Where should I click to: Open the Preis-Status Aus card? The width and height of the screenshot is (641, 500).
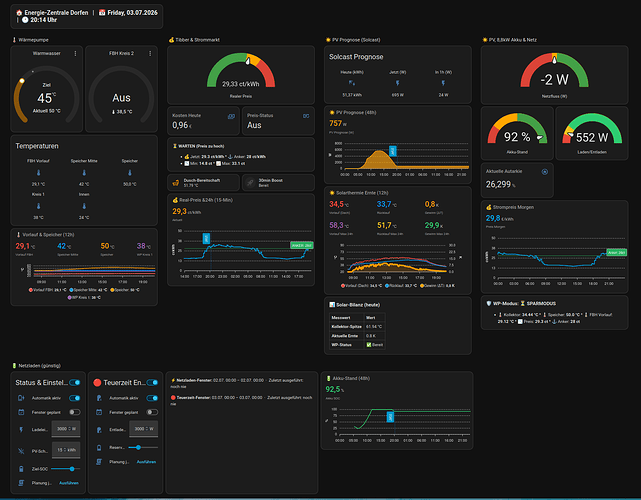point(278,121)
